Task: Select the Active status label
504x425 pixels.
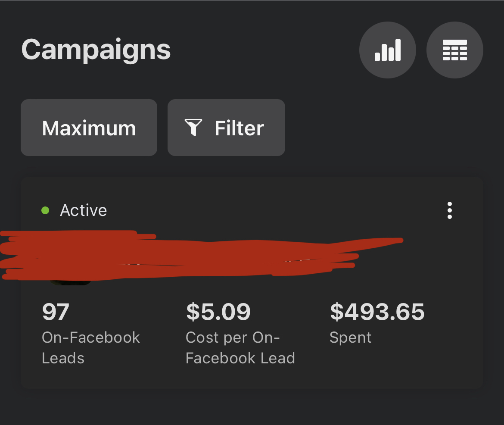Action: tap(83, 210)
